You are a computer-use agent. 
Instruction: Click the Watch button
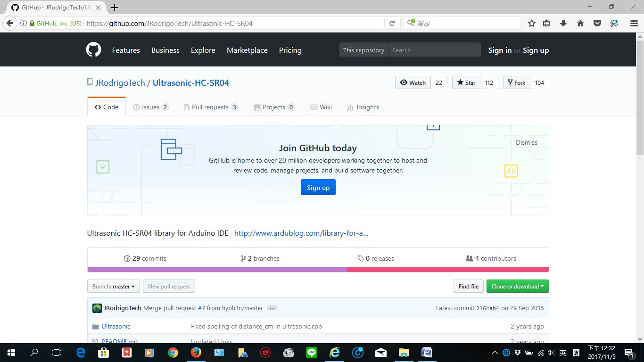point(413,82)
